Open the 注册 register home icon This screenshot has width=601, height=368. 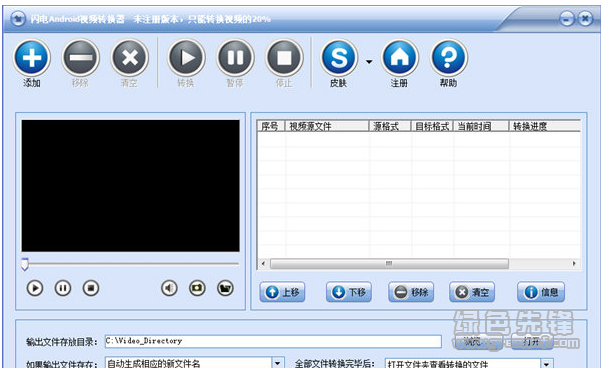(x=400, y=58)
